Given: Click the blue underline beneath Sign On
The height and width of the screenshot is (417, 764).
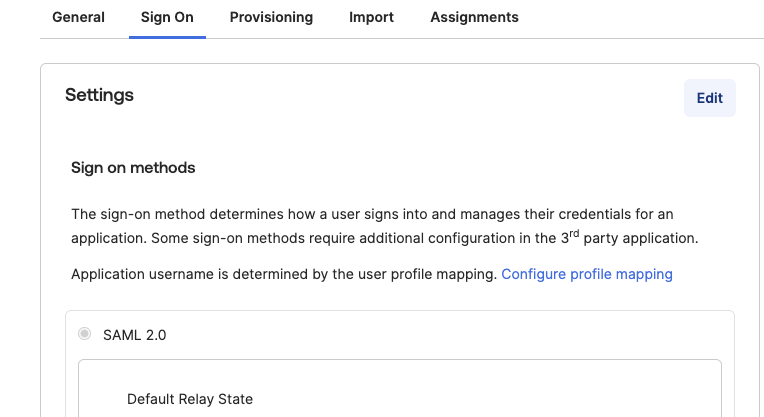Looking at the screenshot, I should coord(167,37).
